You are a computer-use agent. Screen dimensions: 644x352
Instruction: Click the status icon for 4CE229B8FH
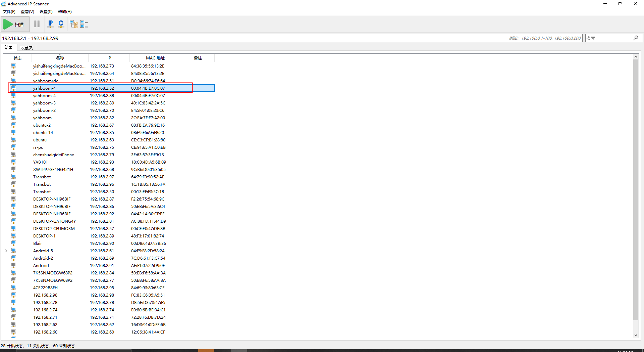pos(14,288)
